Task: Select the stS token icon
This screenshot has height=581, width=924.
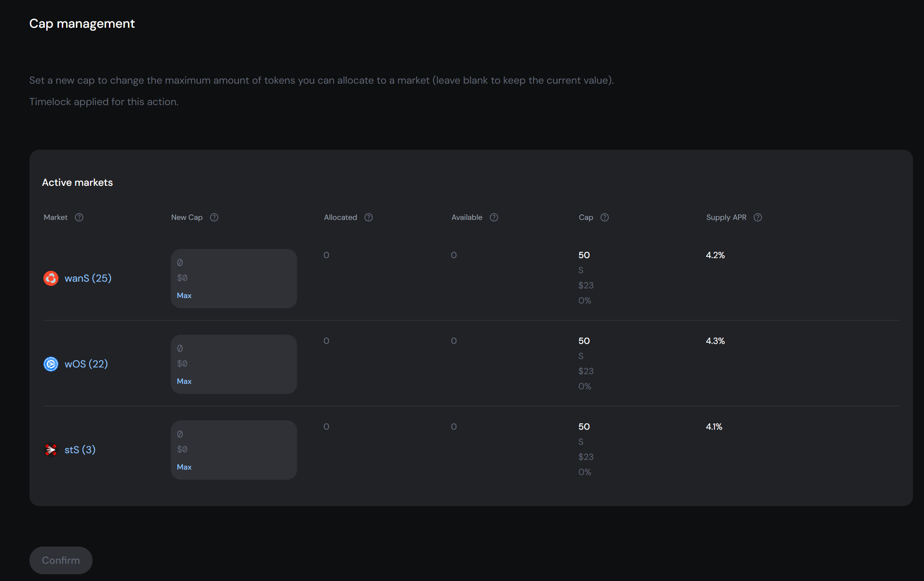Action: coord(51,449)
